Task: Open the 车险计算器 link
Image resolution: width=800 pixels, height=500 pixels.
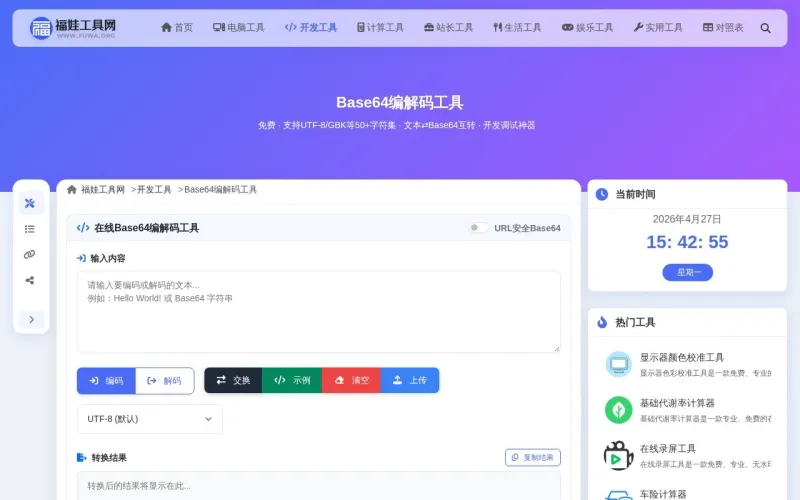Action: click(663, 494)
